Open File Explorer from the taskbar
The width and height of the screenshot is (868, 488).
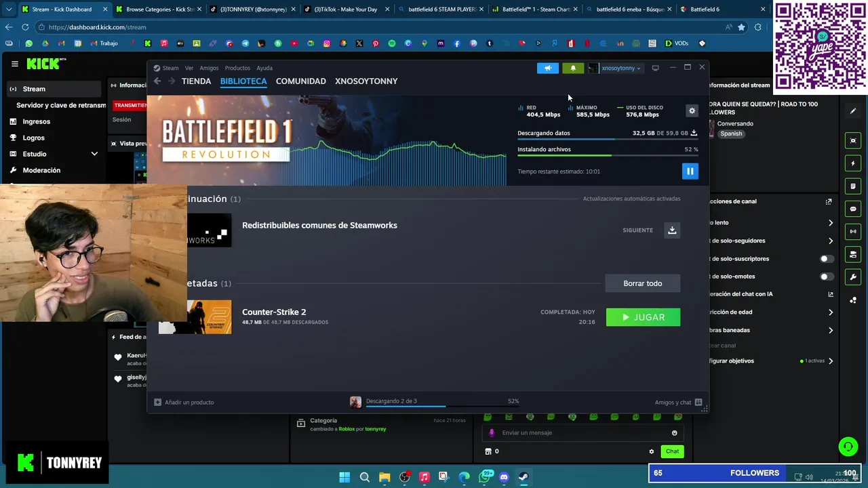[x=384, y=477]
